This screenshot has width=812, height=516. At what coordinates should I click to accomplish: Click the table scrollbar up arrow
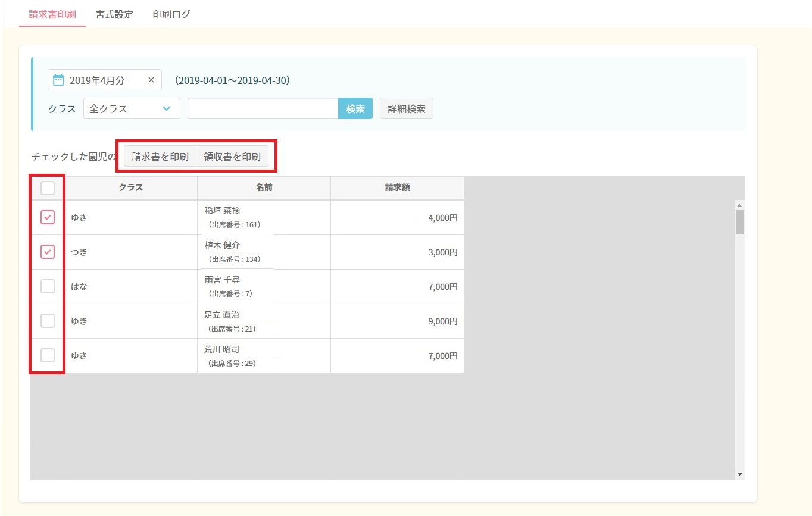point(739,205)
